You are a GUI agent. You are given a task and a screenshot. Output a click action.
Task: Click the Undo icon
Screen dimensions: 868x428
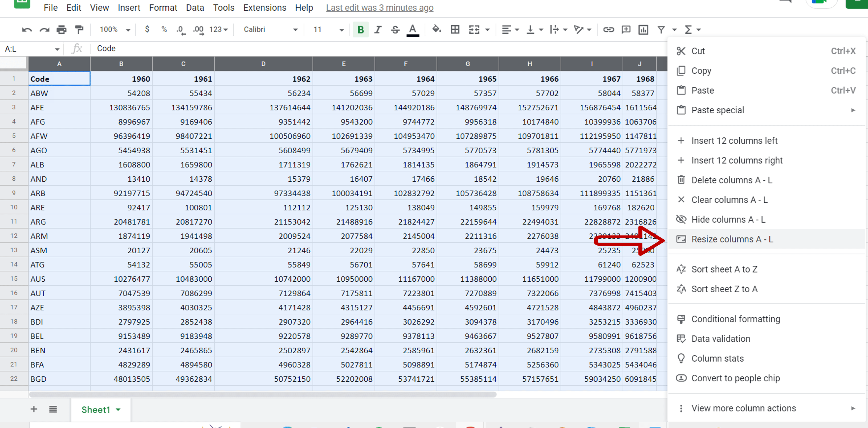(26, 29)
